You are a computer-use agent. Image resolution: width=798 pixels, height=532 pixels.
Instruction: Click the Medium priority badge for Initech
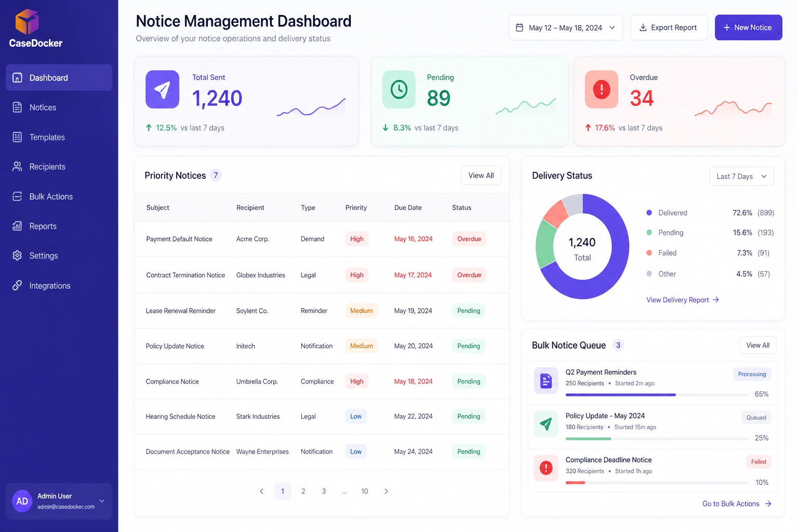click(x=362, y=346)
